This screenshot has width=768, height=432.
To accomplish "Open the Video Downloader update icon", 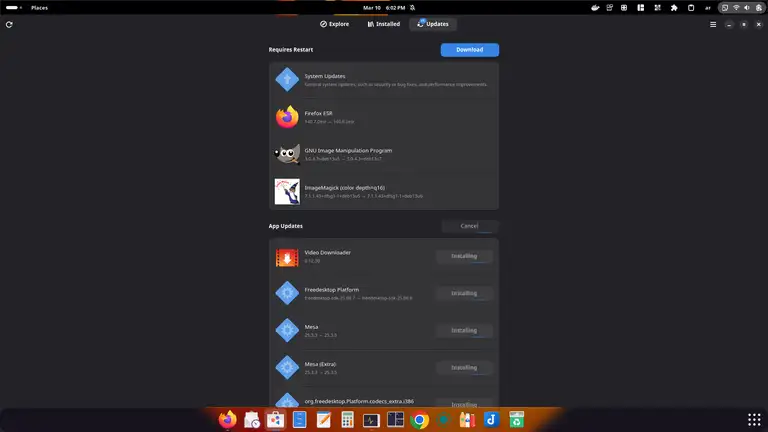I will tap(287, 257).
